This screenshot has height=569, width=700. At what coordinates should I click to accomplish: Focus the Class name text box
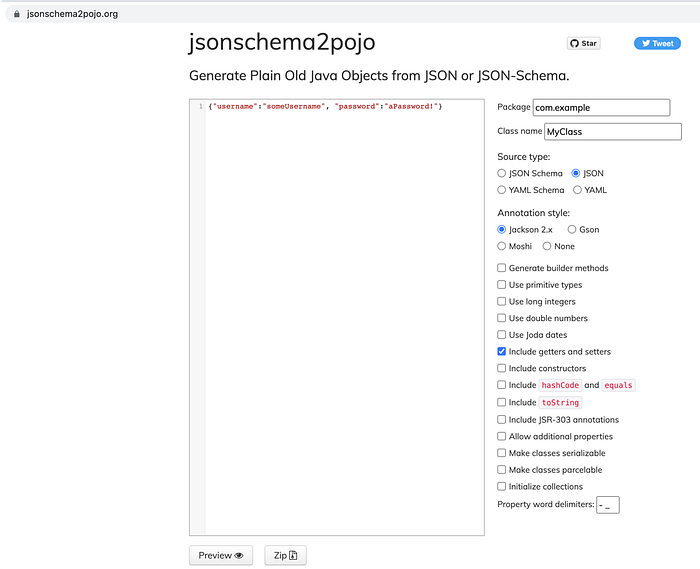[x=613, y=132]
